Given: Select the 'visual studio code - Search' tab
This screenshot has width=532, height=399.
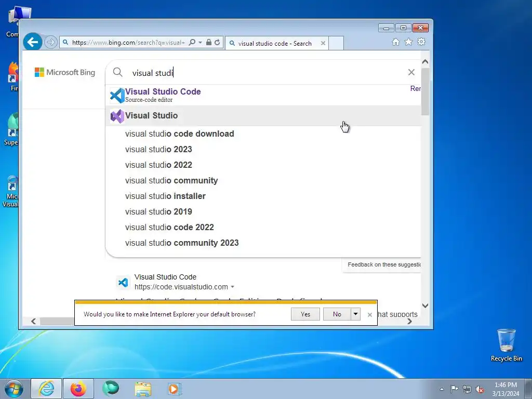Looking at the screenshot, I should tap(274, 44).
